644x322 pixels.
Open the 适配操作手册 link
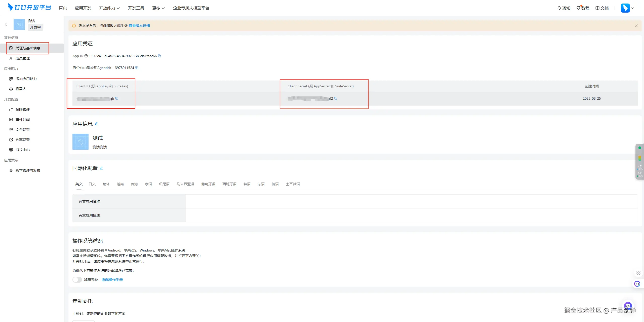coord(112,280)
